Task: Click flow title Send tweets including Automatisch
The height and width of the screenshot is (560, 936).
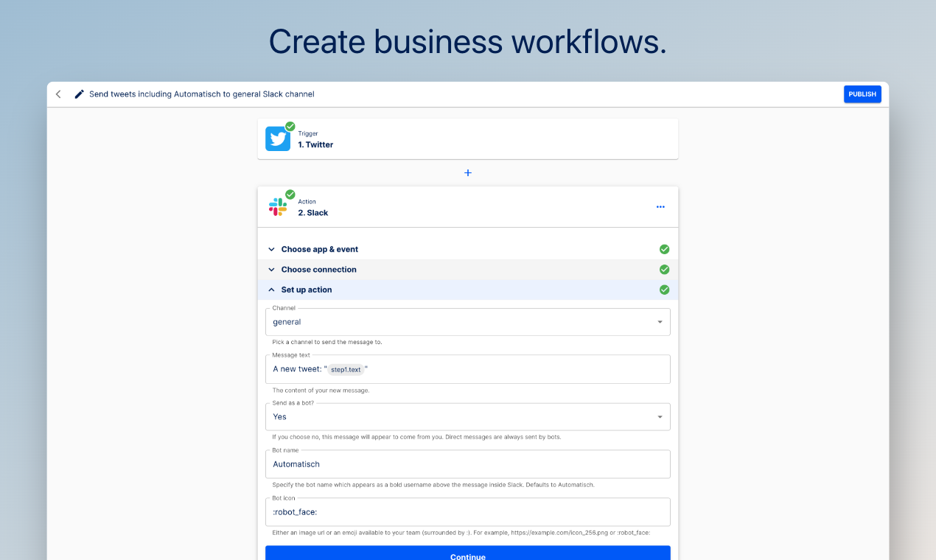Action: pos(202,94)
